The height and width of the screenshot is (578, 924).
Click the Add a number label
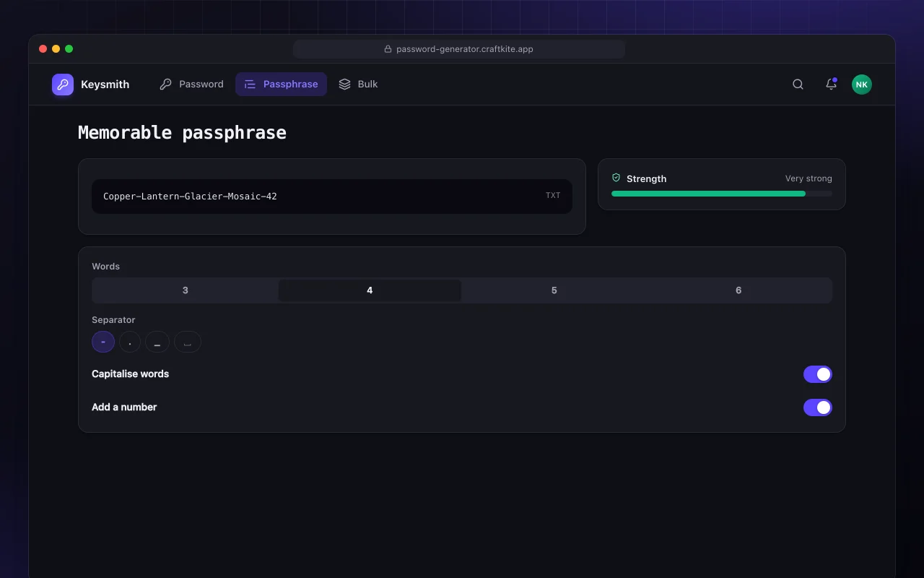(124, 407)
